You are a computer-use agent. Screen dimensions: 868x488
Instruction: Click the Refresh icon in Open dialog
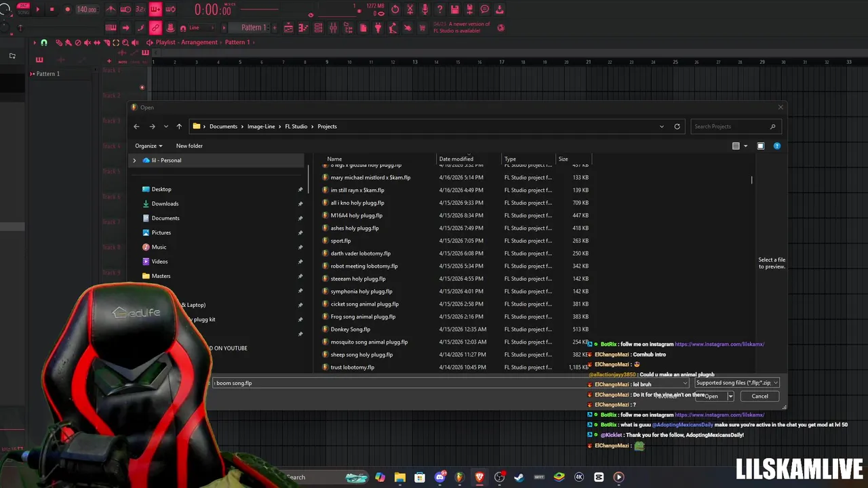677,126
